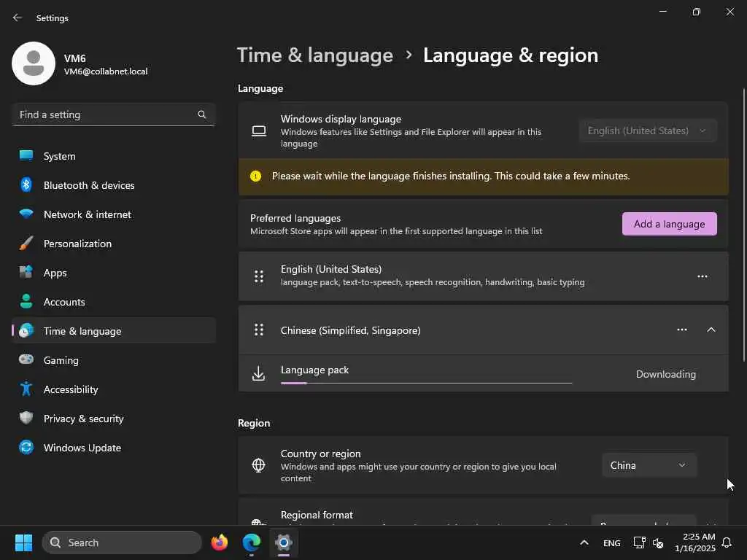This screenshot has width=747, height=560.
Task: Select Apps label in the sidebar
Action: point(55,273)
